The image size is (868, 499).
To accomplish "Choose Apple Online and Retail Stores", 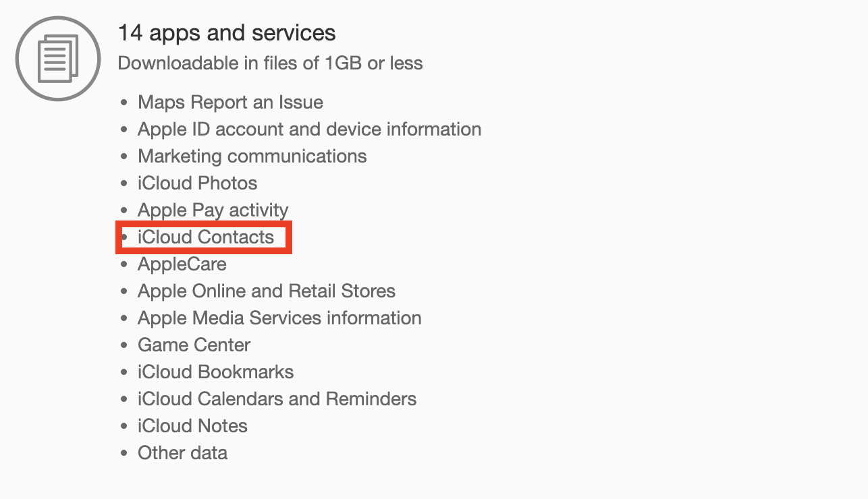I will click(x=266, y=291).
